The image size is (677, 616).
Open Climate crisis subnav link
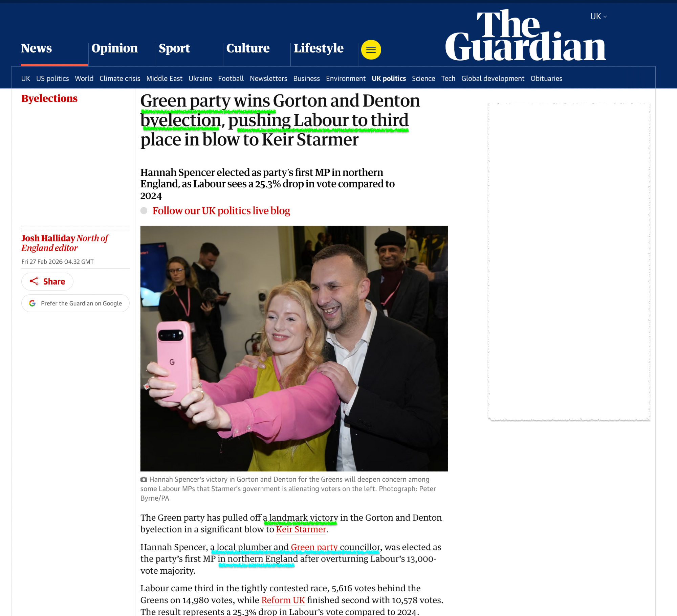click(120, 78)
